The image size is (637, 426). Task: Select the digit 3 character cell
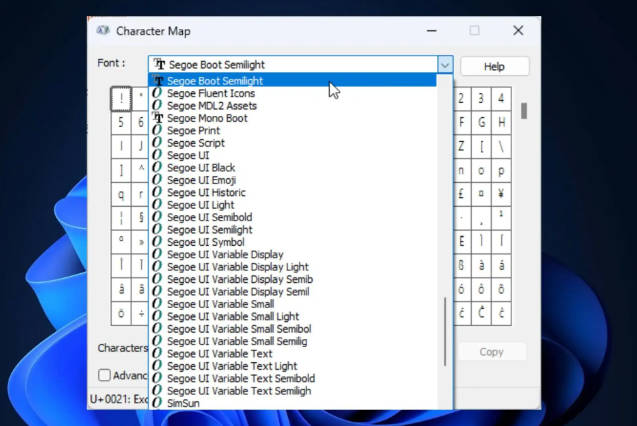coord(481,99)
